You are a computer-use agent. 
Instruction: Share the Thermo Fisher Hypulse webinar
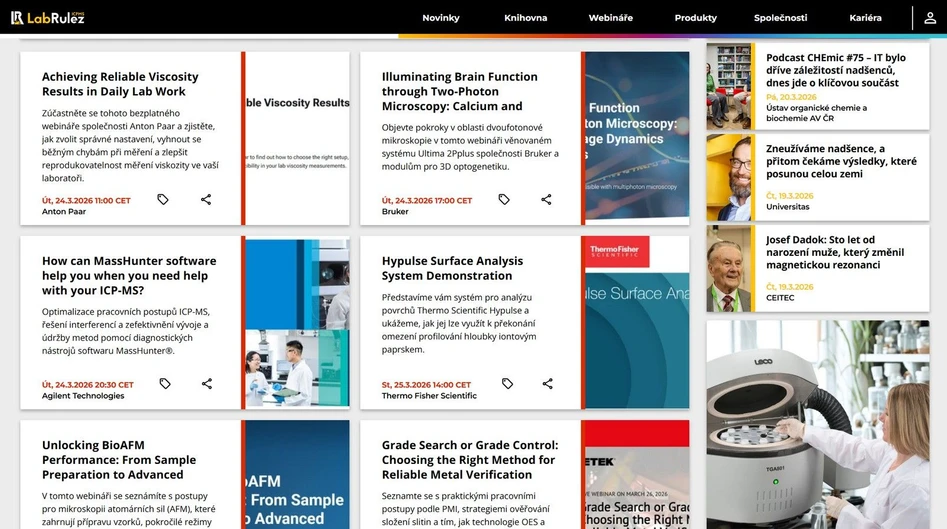548,384
